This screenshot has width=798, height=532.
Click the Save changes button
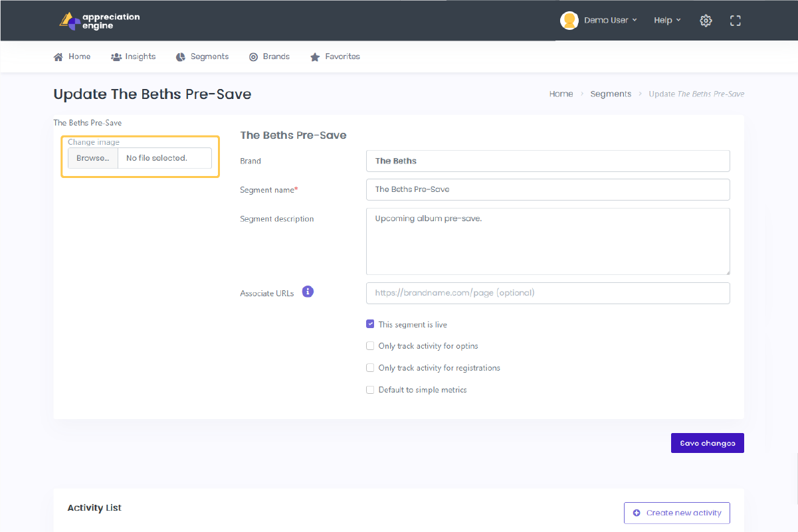(x=708, y=443)
